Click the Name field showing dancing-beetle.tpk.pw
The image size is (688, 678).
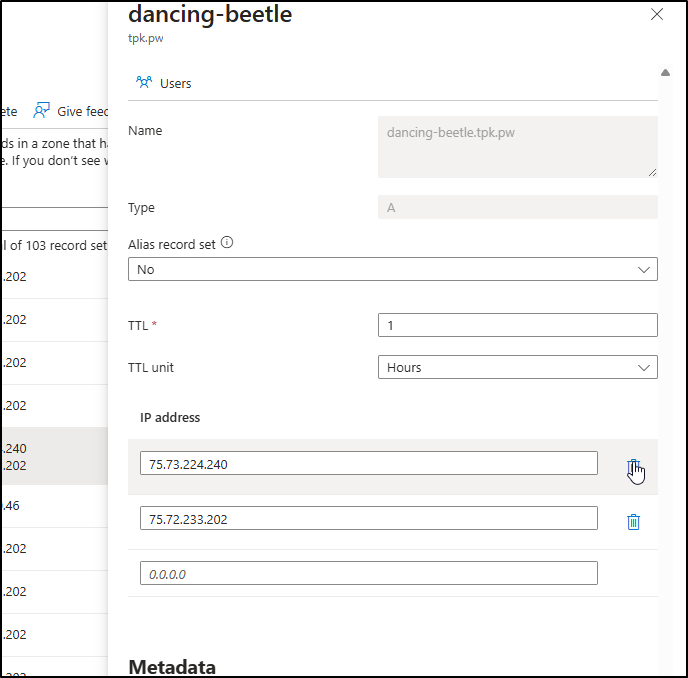click(x=517, y=147)
